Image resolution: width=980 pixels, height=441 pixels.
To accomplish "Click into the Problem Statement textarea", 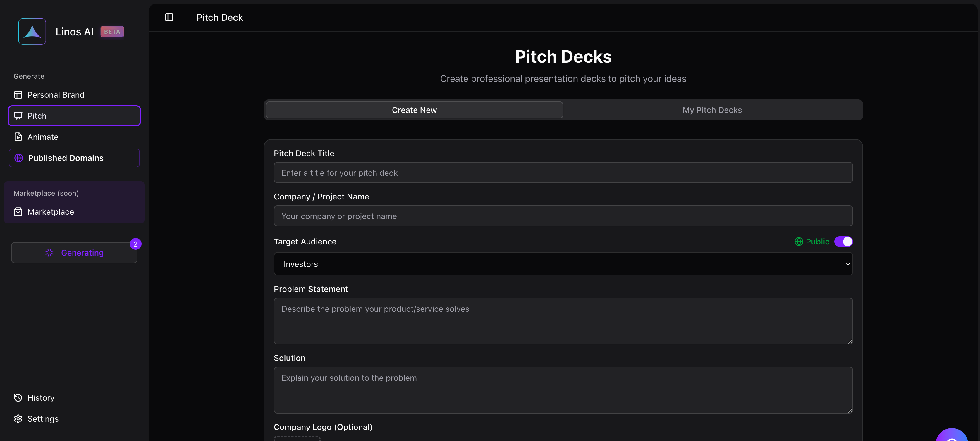I will tap(563, 321).
